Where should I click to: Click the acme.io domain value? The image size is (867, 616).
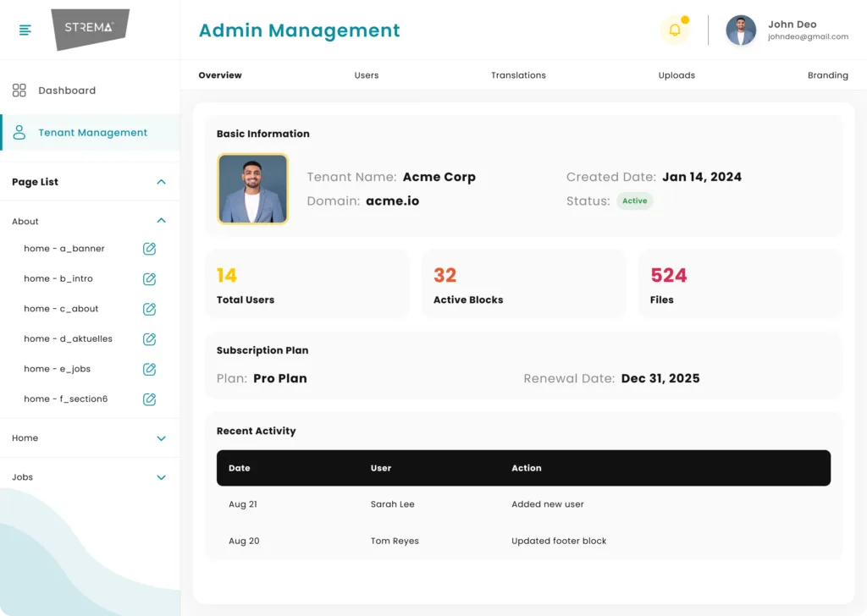point(393,201)
